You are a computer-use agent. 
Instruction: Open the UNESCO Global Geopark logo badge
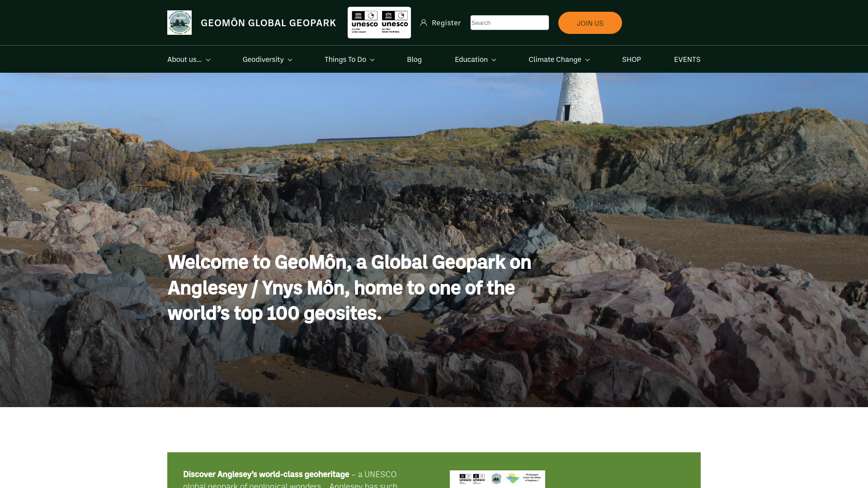click(x=379, y=23)
